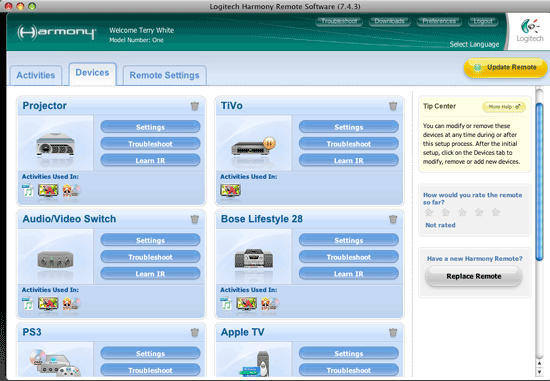Open the Remote Settings tab
The height and width of the screenshot is (381, 550).
[165, 75]
